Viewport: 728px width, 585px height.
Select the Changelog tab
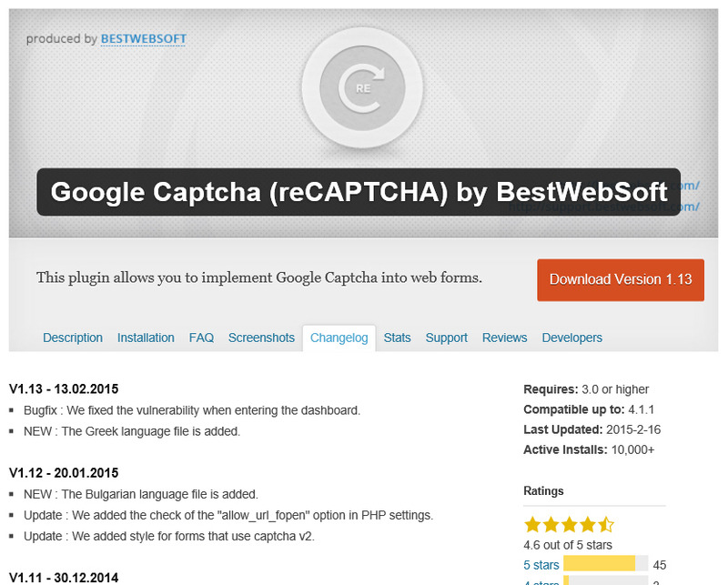pos(339,338)
